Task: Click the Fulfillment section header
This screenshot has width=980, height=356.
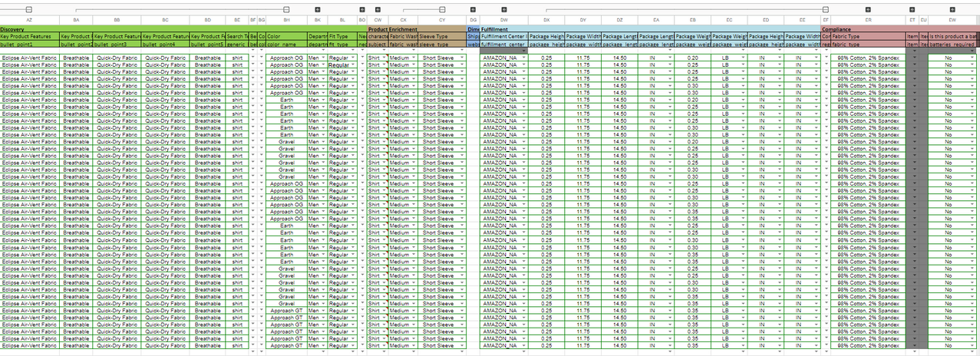Action: pyautogui.click(x=650, y=29)
